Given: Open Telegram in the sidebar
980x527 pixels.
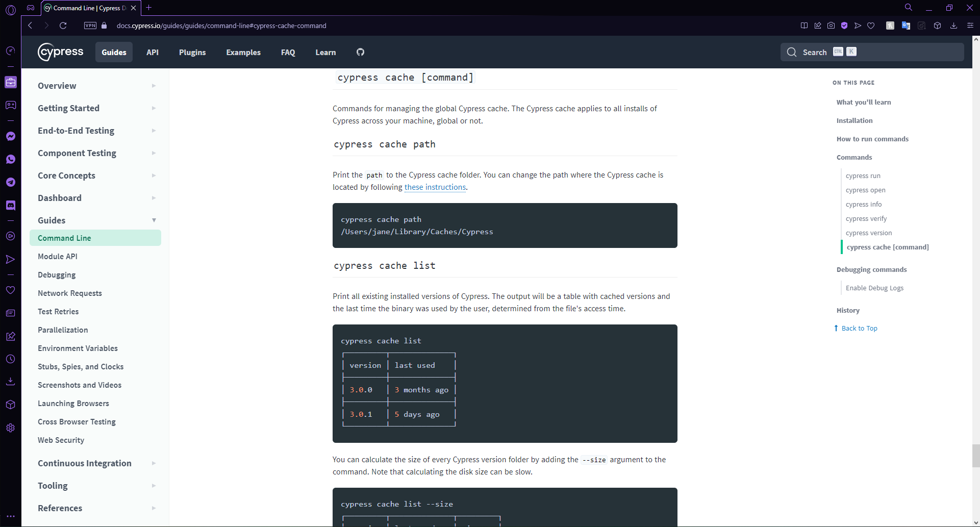Looking at the screenshot, I should click(x=10, y=182).
